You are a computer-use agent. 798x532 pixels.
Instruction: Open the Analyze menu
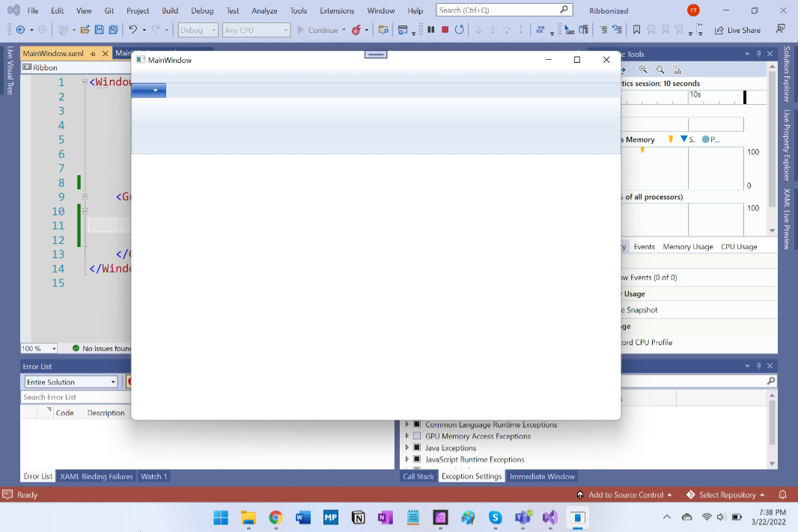point(264,10)
